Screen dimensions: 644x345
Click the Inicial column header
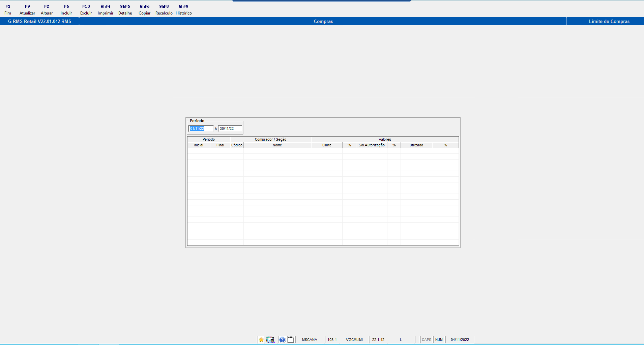[199, 145]
